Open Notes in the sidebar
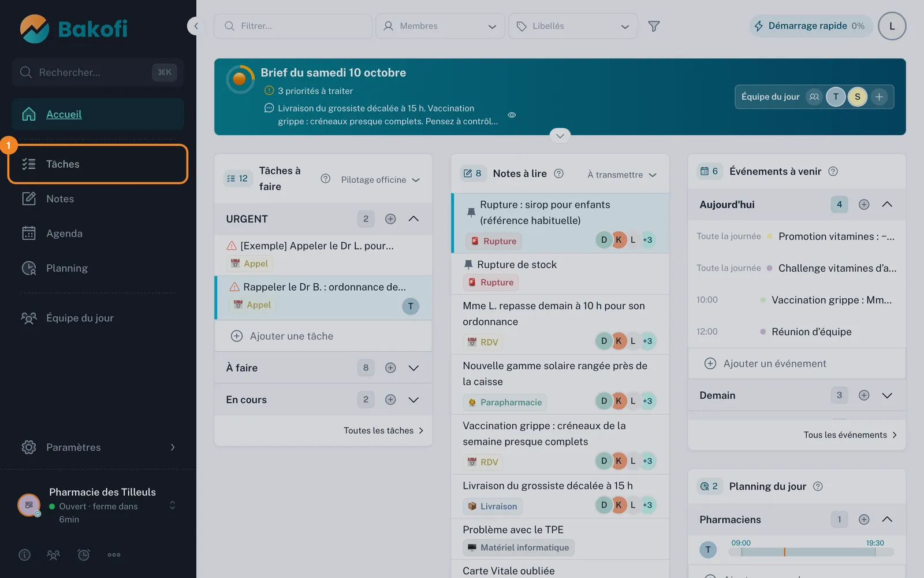This screenshot has height=578, width=924. point(98,199)
